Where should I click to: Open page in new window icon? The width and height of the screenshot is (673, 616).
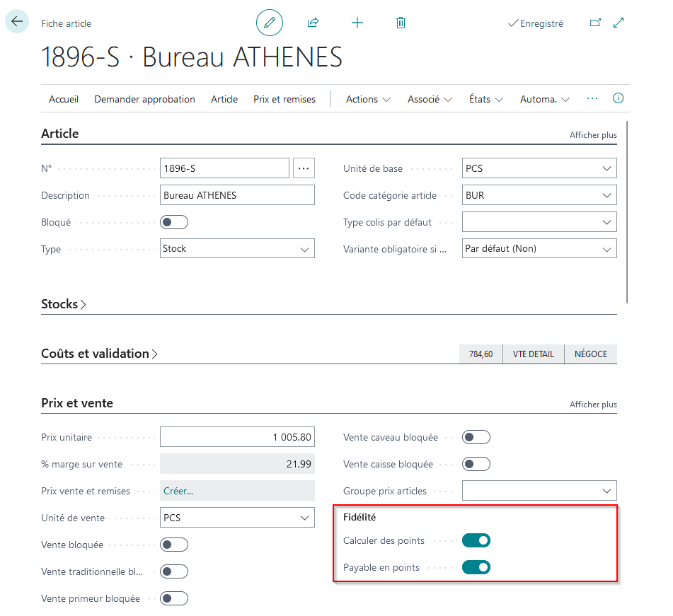(x=595, y=23)
